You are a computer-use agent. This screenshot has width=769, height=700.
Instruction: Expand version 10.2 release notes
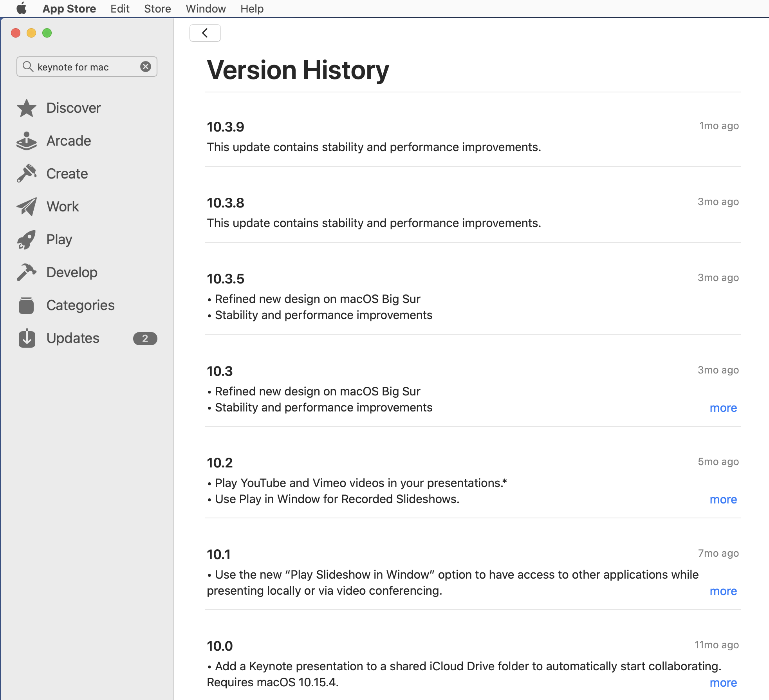(x=723, y=500)
